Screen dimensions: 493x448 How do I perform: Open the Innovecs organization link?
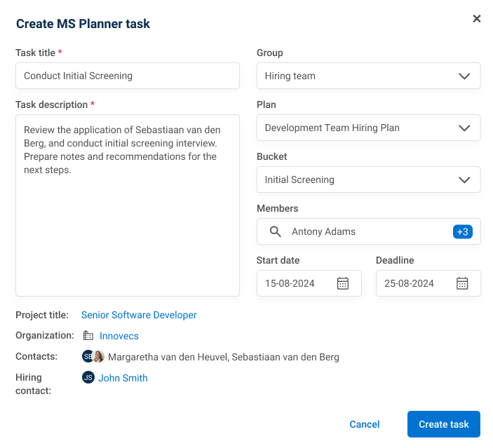[119, 336]
